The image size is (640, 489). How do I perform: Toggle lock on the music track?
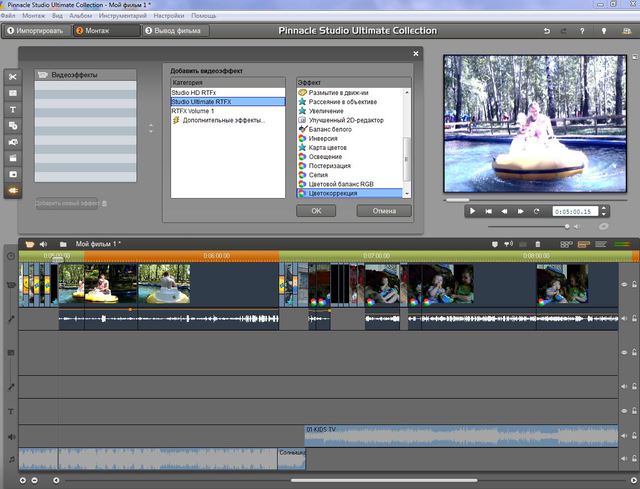pyautogui.click(x=634, y=458)
